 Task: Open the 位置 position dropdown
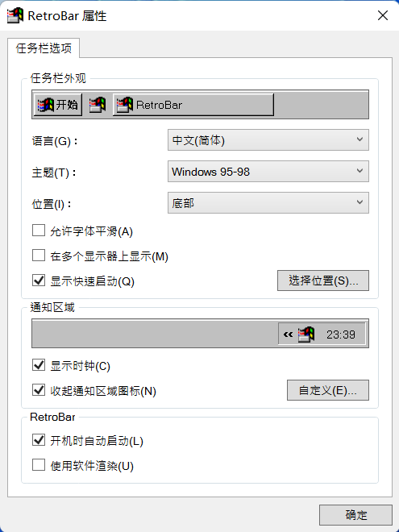tap(268, 203)
